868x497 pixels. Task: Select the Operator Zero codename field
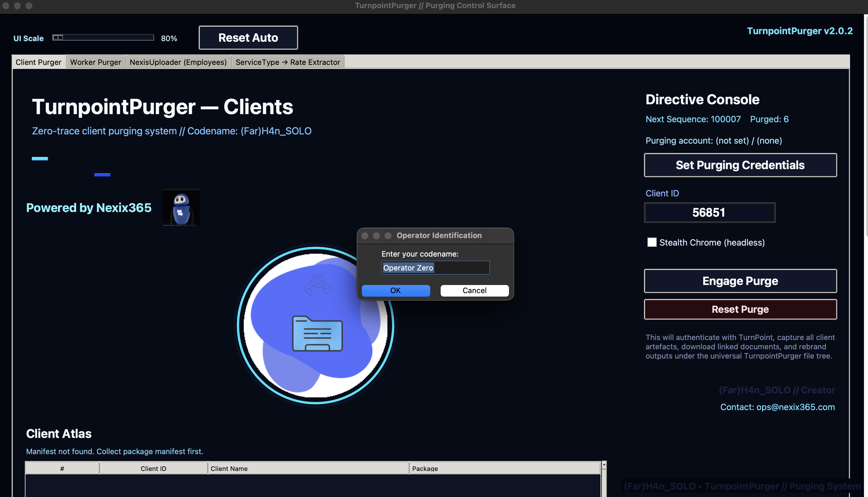click(435, 268)
